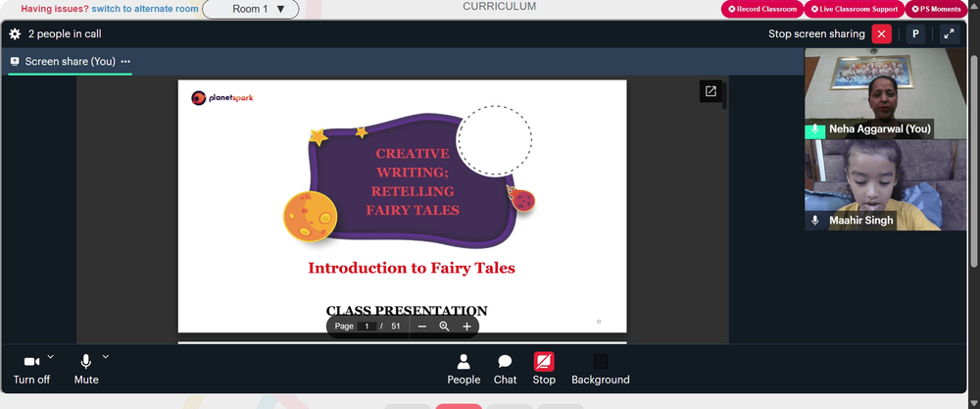980x409 pixels.
Task: Click the CURRICULUM heading text
Action: coord(499,6)
